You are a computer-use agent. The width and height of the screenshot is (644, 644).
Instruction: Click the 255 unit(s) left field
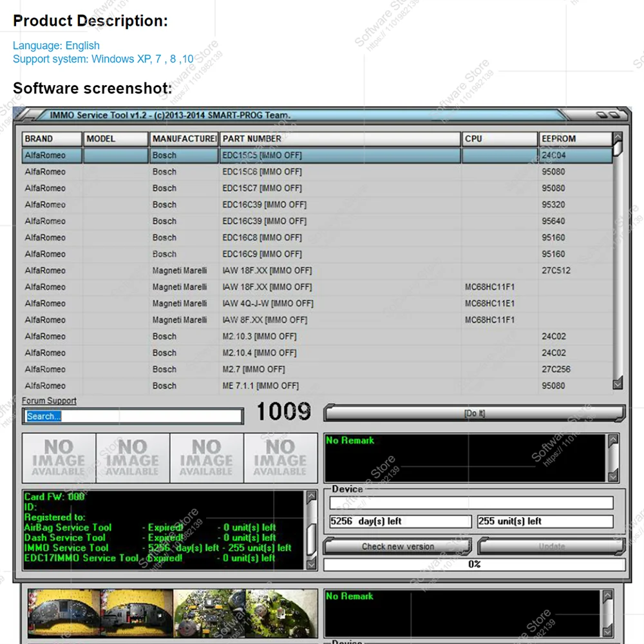pyautogui.click(x=545, y=521)
